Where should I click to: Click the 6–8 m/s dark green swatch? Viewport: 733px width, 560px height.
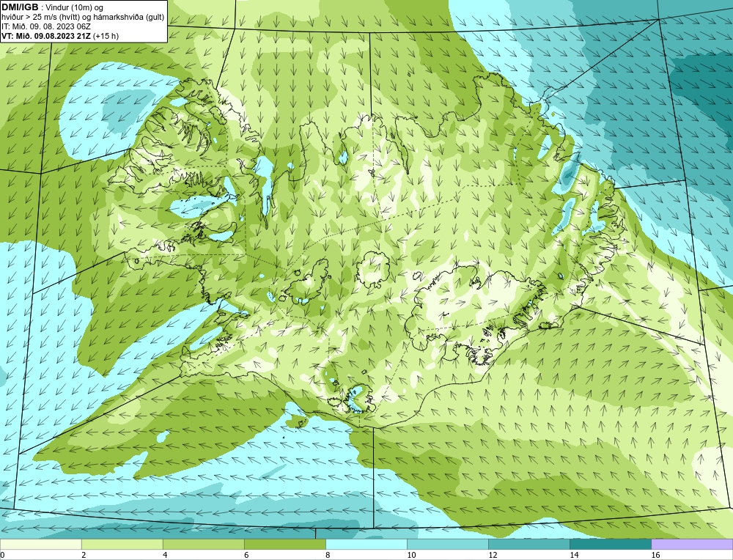[284, 544]
